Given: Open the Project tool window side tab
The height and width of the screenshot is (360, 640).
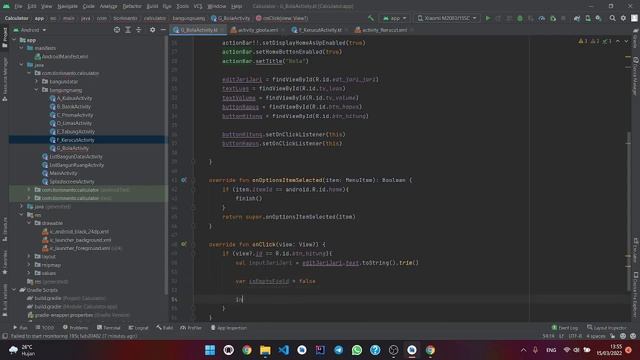Looking at the screenshot, I should [4, 38].
